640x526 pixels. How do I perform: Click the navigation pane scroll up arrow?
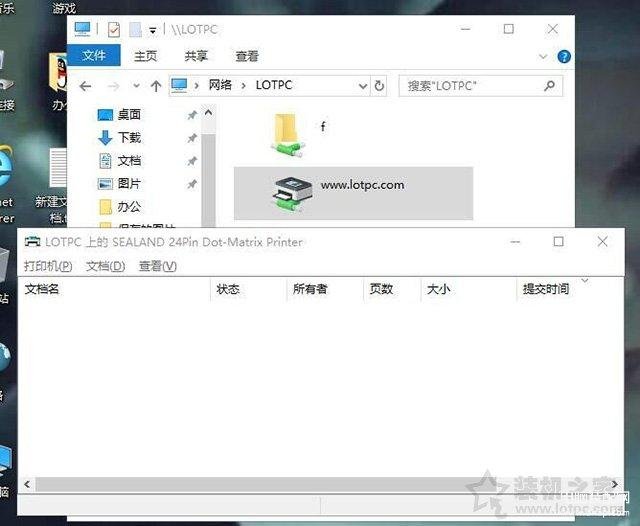click(208, 113)
